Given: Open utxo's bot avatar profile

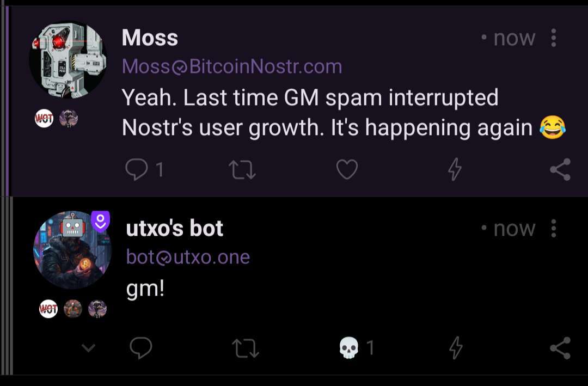Looking at the screenshot, I should [72, 250].
